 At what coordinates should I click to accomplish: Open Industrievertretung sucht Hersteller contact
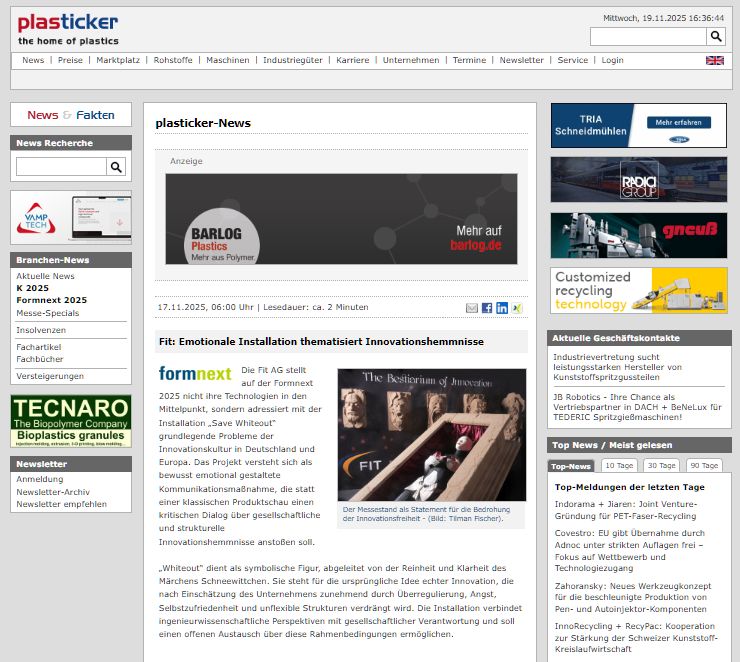point(617,367)
